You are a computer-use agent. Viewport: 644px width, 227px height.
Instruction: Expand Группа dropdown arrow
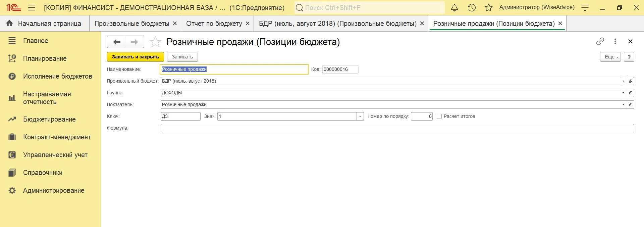click(x=623, y=93)
